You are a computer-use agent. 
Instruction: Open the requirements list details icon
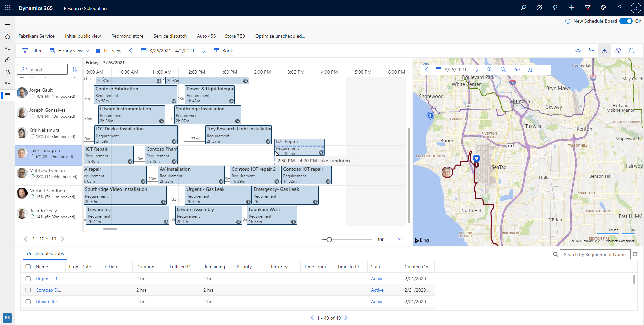[x=592, y=51]
